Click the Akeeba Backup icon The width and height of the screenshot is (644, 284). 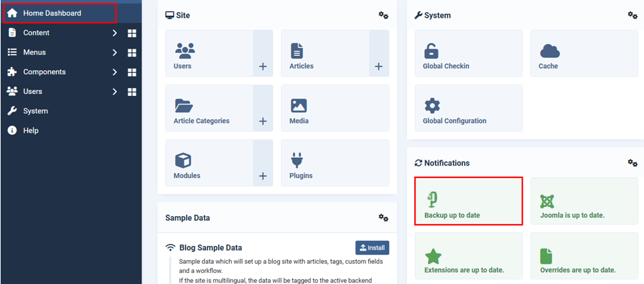tap(432, 200)
